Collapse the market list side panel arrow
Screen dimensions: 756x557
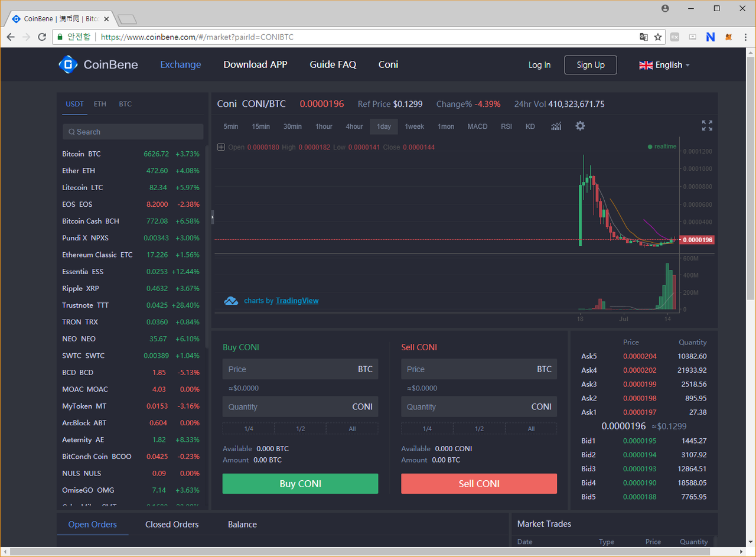pyautogui.click(x=212, y=217)
